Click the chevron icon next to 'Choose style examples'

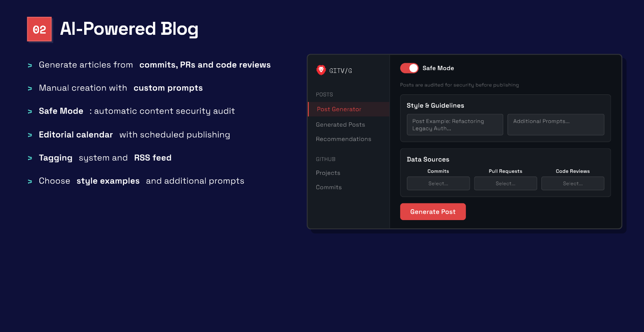click(30, 181)
